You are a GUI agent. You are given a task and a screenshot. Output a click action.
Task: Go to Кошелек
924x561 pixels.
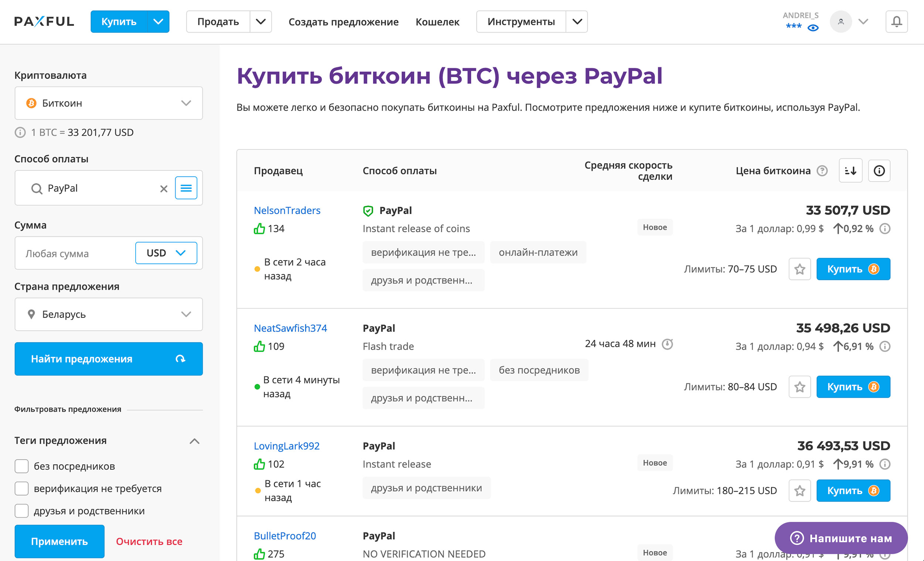coord(437,22)
